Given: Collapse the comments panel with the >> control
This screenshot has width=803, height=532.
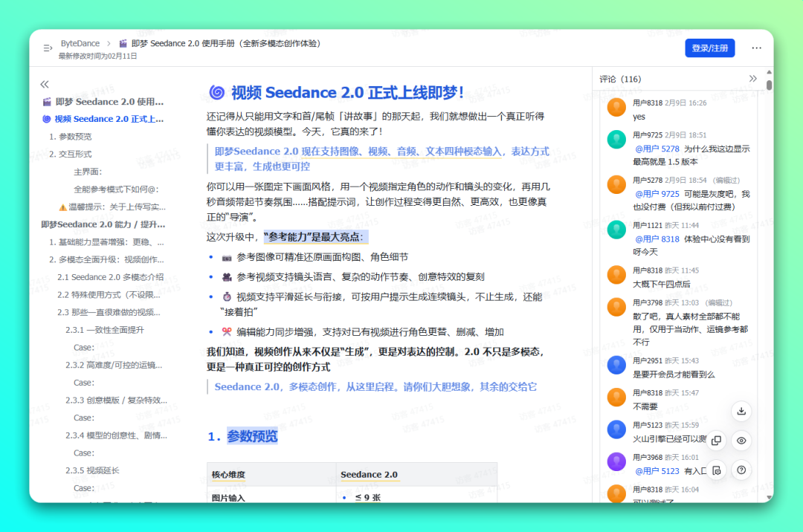Looking at the screenshot, I should (x=753, y=78).
